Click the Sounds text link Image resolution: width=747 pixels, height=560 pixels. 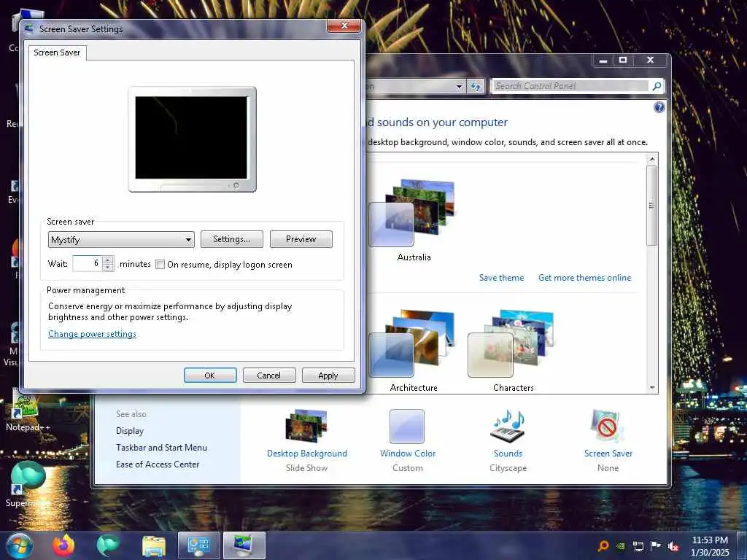pyautogui.click(x=508, y=454)
